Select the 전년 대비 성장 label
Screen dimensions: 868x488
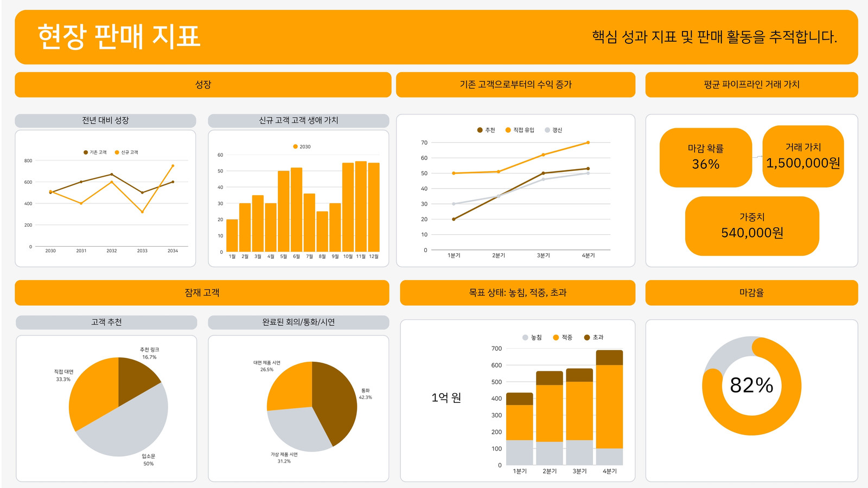click(105, 120)
